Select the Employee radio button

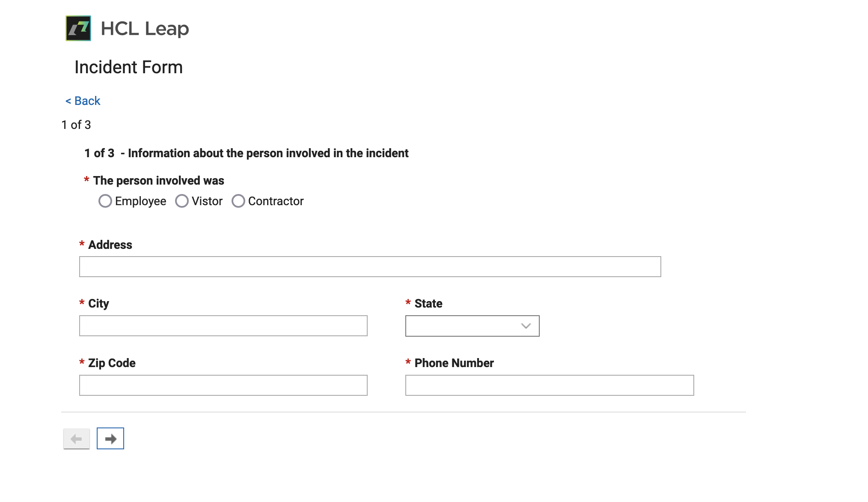tap(105, 201)
